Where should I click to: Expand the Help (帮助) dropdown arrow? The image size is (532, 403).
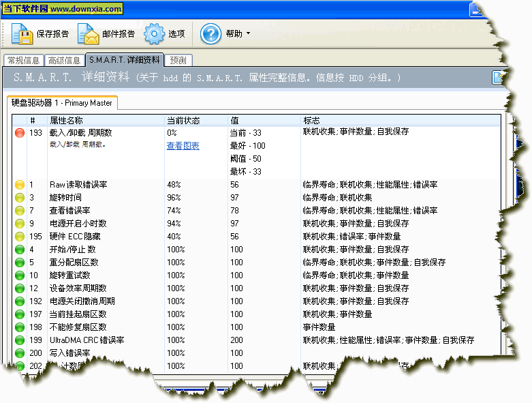tap(248, 33)
